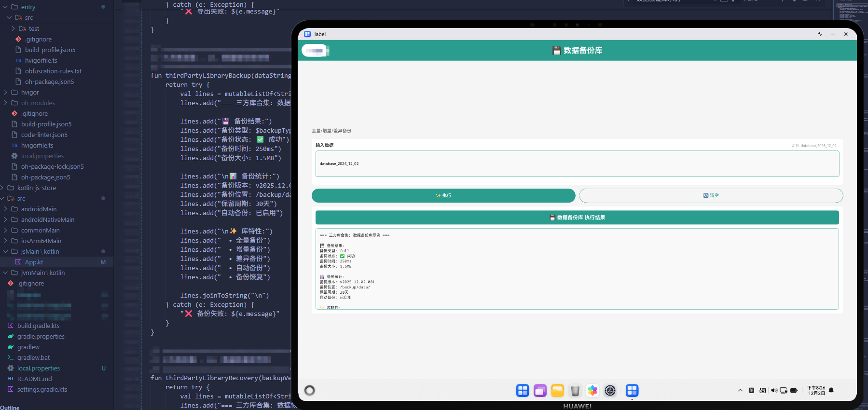Open the yellow Files folder in the dock
The width and height of the screenshot is (868, 410).
click(x=557, y=390)
